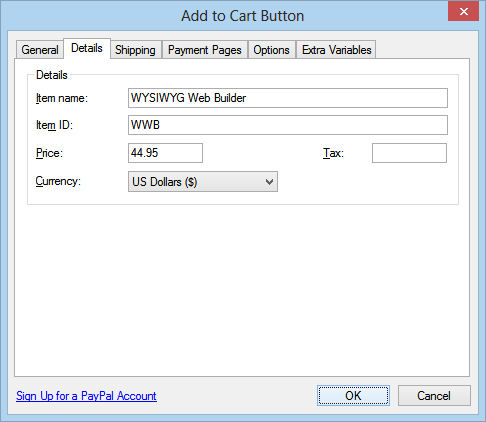Switch to Extra Variables tab
Image resolution: width=486 pixels, height=422 pixels.
pos(336,50)
